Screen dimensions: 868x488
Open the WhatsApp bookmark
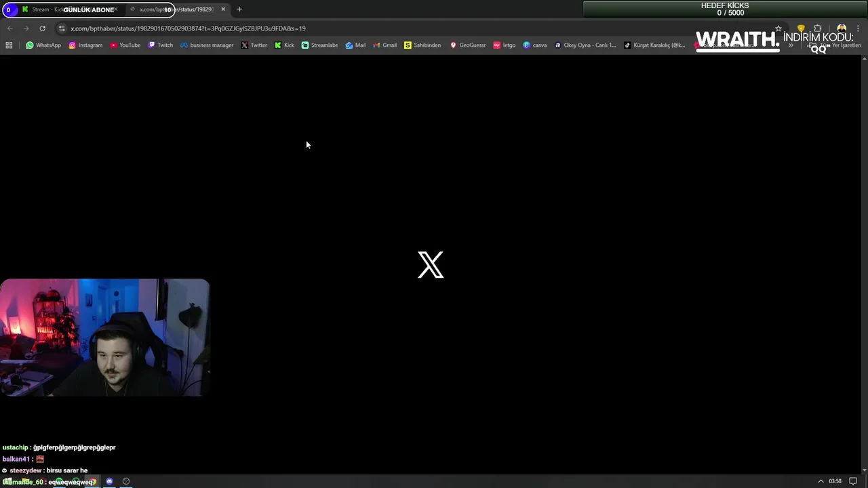[x=43, y=45]
